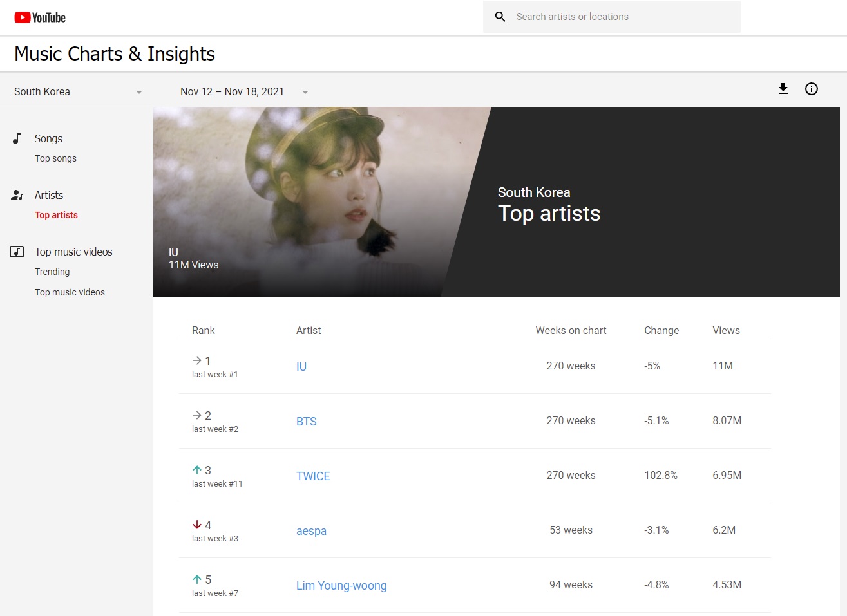Click the down arrow for rank 4
Image resolution: width=847 pixels, height=616 pixels.
(197, 525)
